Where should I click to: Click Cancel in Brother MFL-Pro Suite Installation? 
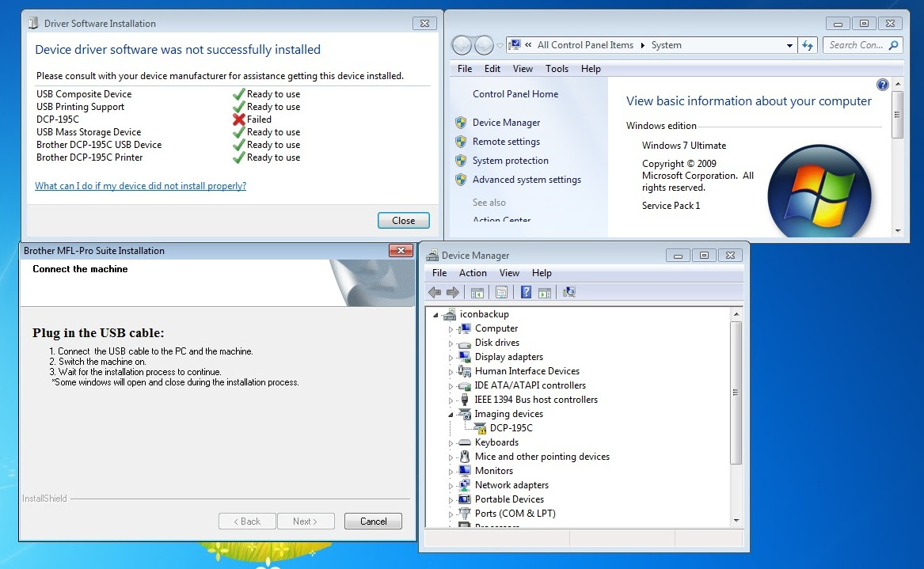click(373, 522)
